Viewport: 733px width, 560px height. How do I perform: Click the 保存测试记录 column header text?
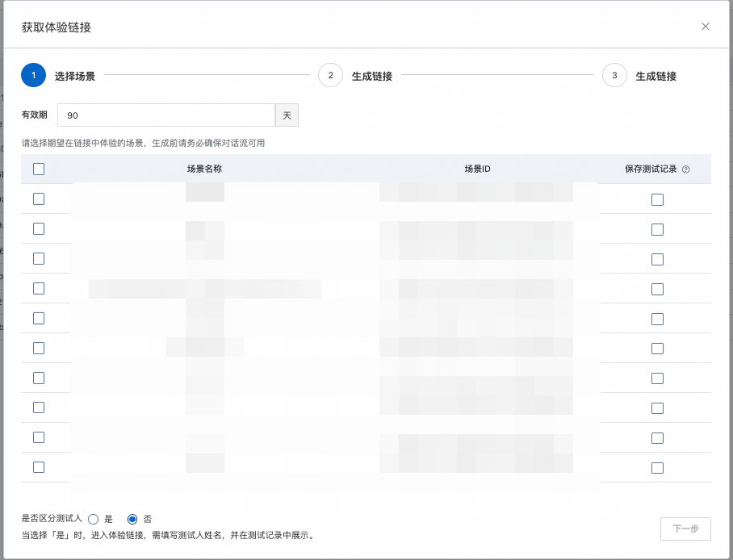click(x=651, y=169)
